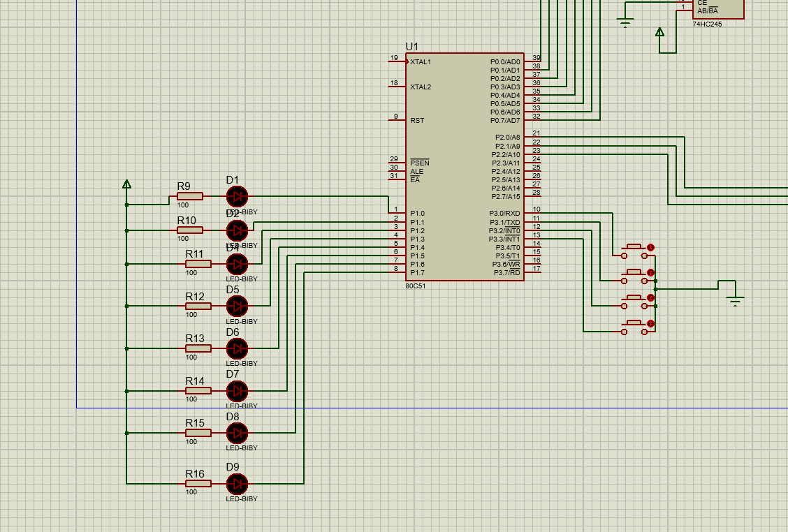
Task: Select the D2 LED symbol
Action: [238, 230]
